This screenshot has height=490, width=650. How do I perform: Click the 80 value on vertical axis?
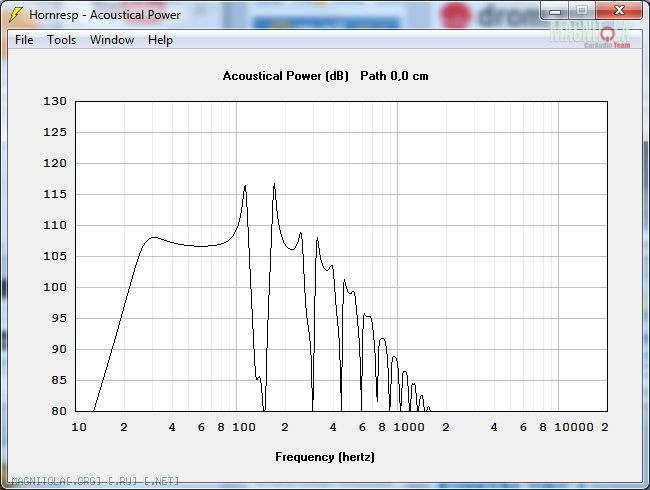coord(59,411)
